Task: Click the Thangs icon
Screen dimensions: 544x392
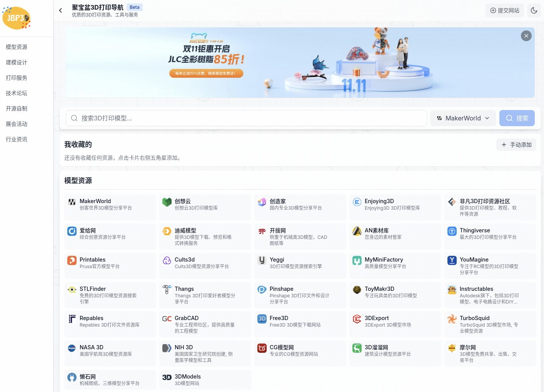Action: (x=167, y=290)
